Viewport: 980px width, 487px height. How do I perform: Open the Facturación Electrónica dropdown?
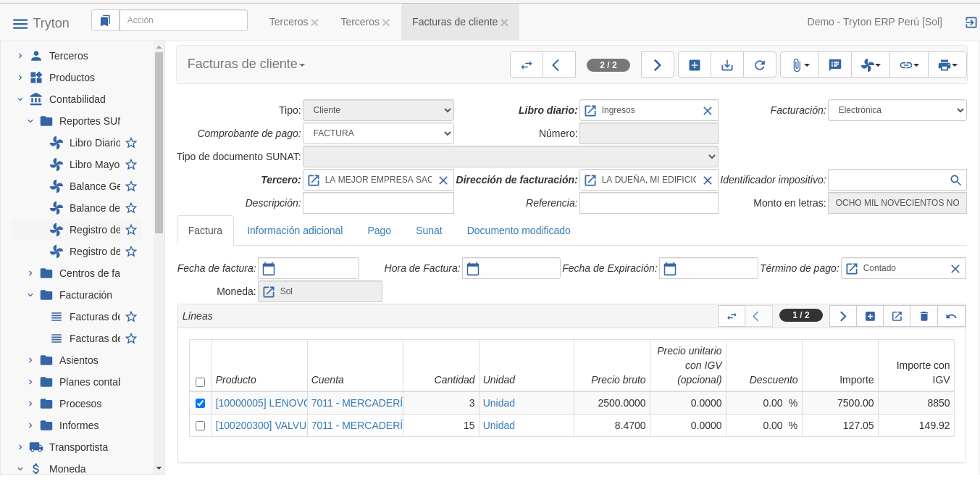coord(897,110)
